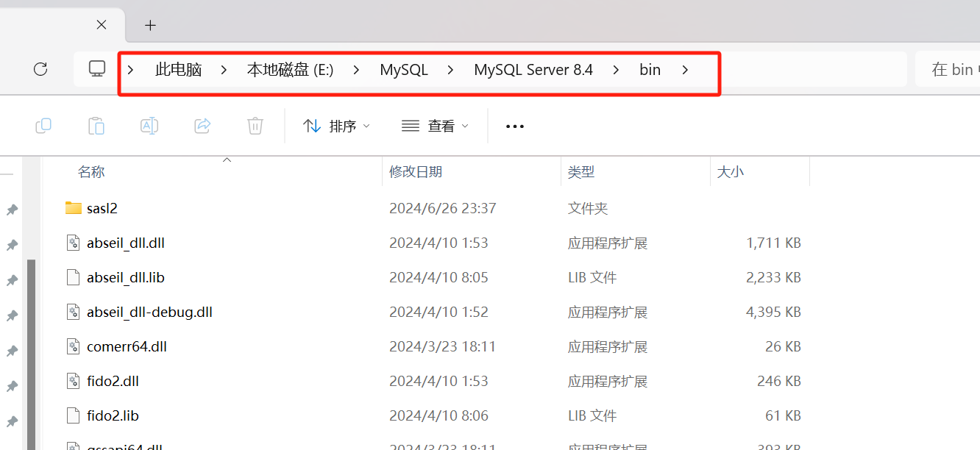Click size 1,711 KB of abseil_dll.dll
Screen dimensions: 980x450
(x=773, y=243)
